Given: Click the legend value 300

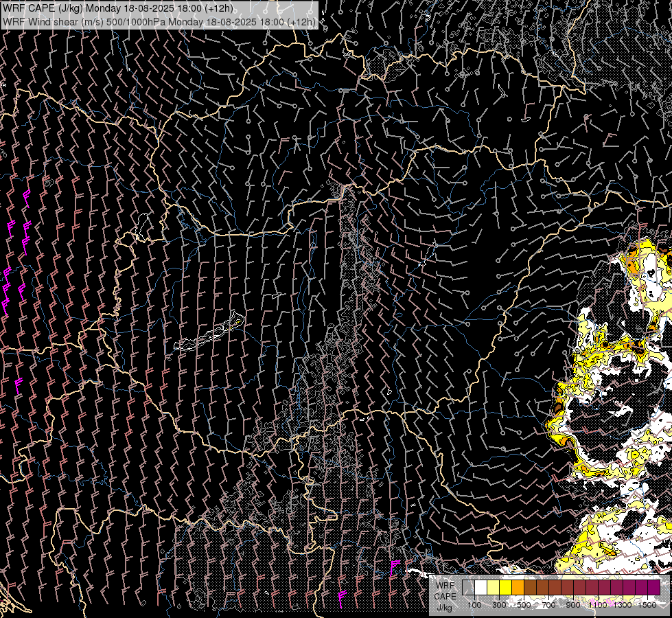Looking at the screenshot, I should click(499, 605).
